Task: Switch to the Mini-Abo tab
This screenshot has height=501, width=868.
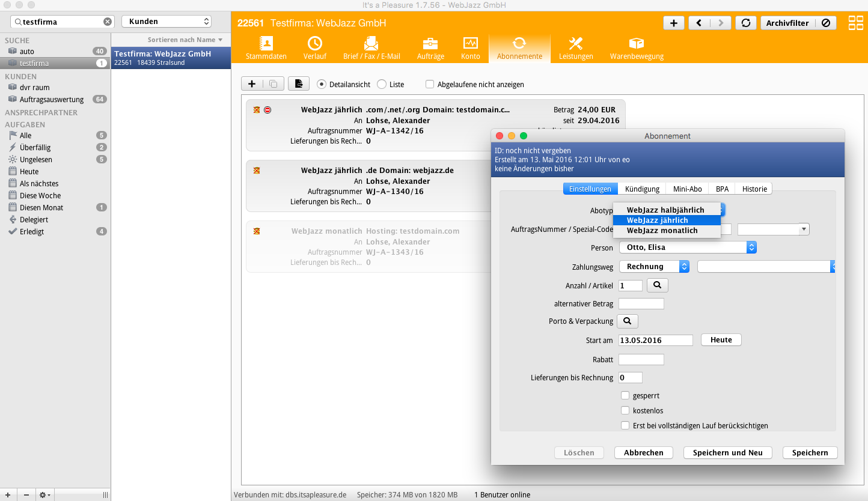Action: pos(688,189)
